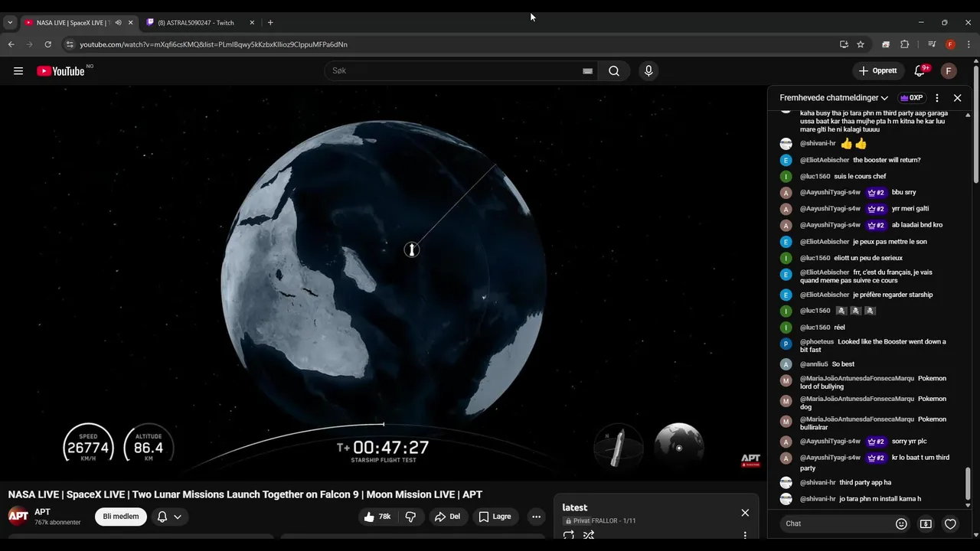Open the account avatar menu on YouTube

pos(949,71)
